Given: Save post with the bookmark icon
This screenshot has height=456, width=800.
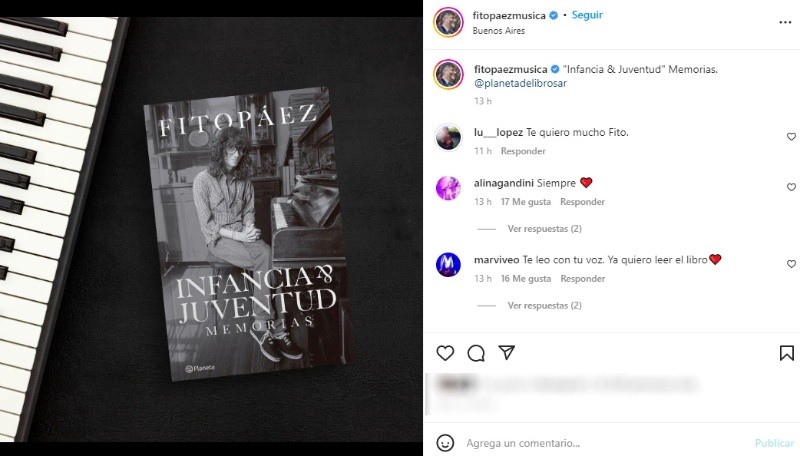Looking at the screenshot, I should tap(786, 353).
